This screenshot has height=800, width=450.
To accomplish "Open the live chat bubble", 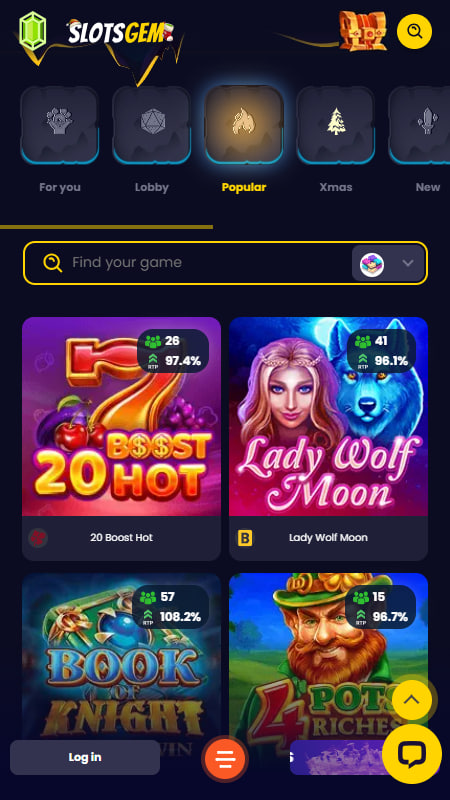I will 412,754.
